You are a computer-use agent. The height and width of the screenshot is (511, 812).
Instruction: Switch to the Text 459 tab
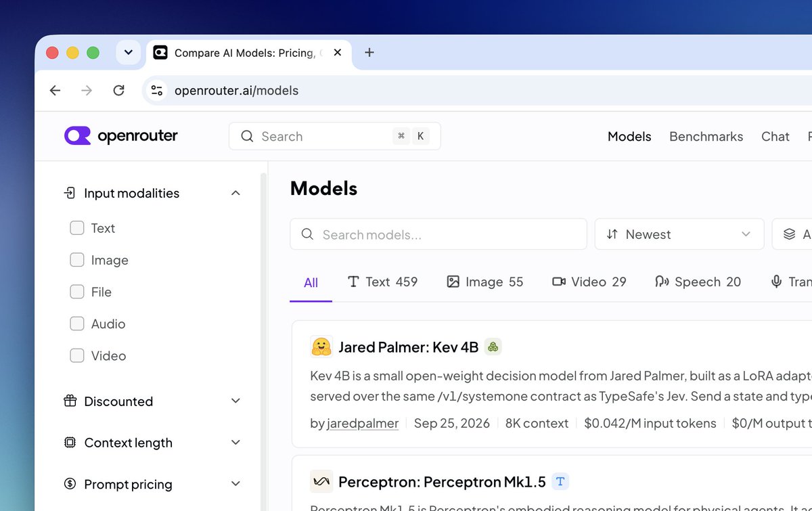pyautogui.click(x=382, y=282)
